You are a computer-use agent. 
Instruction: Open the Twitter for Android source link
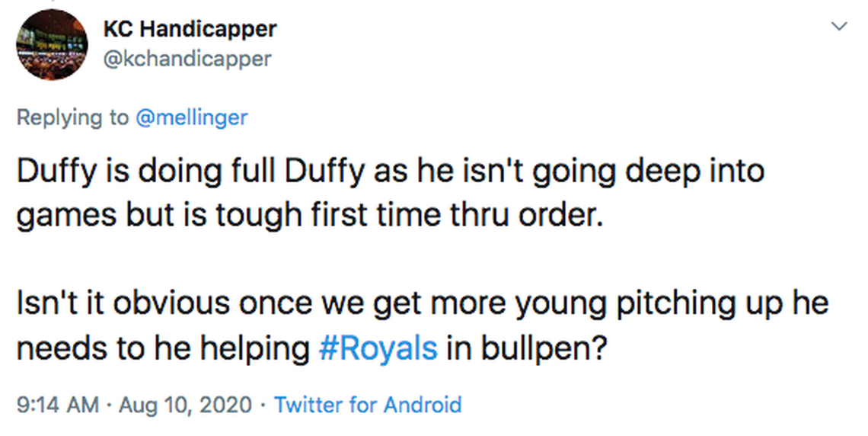click(368, 404)
